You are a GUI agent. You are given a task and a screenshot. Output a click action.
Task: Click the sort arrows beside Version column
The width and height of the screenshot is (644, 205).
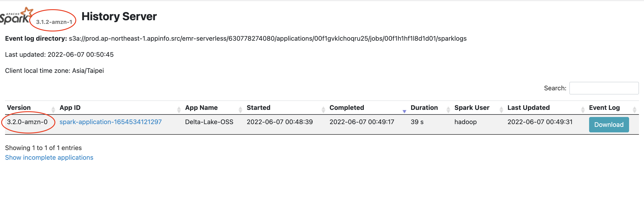[53, 109]
